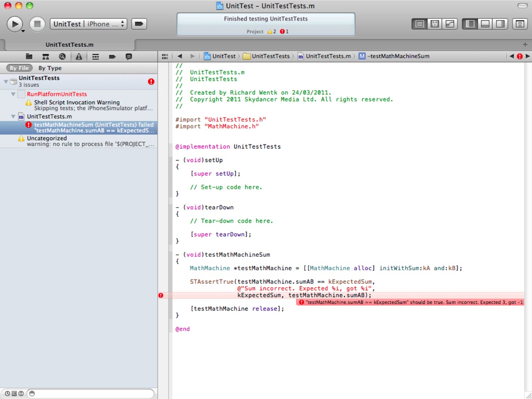Image resolution: width=532 pixels, height=399 pixels.
Task: Toggle the Navigator pane view button
Action: pyautogui.click(x=470, y=24)
